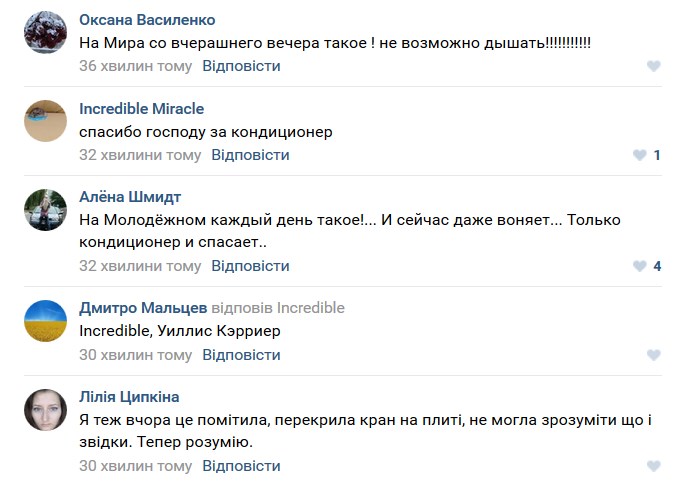Open Дмитро Мальцев's profile name link

tap(143, 308)
